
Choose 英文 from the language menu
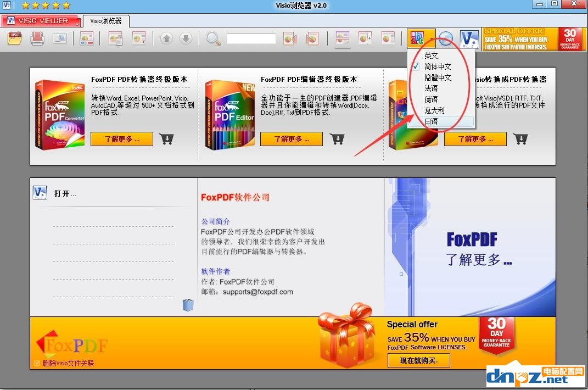(431, 55)
